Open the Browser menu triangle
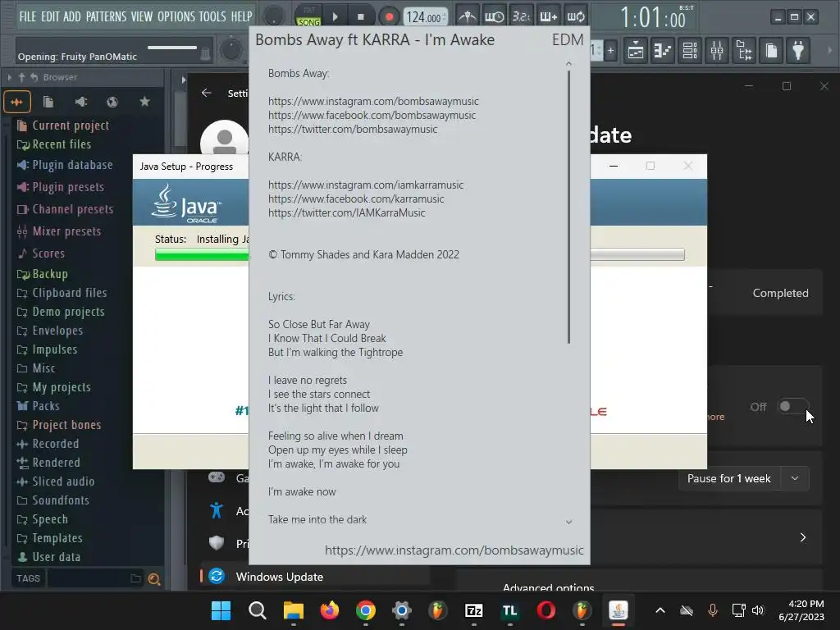This screenshot has width=840, height=630. 10,77
